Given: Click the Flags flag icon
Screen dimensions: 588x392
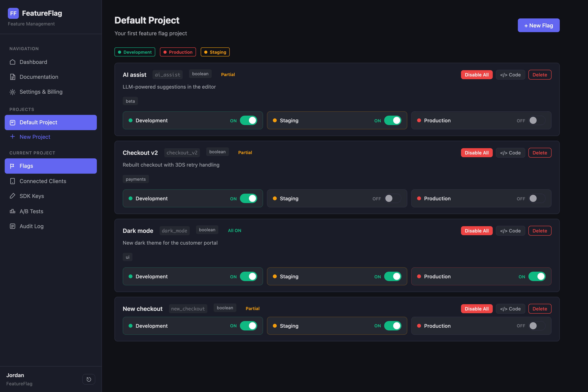Looking at the screenshot, I should (13, 166).
